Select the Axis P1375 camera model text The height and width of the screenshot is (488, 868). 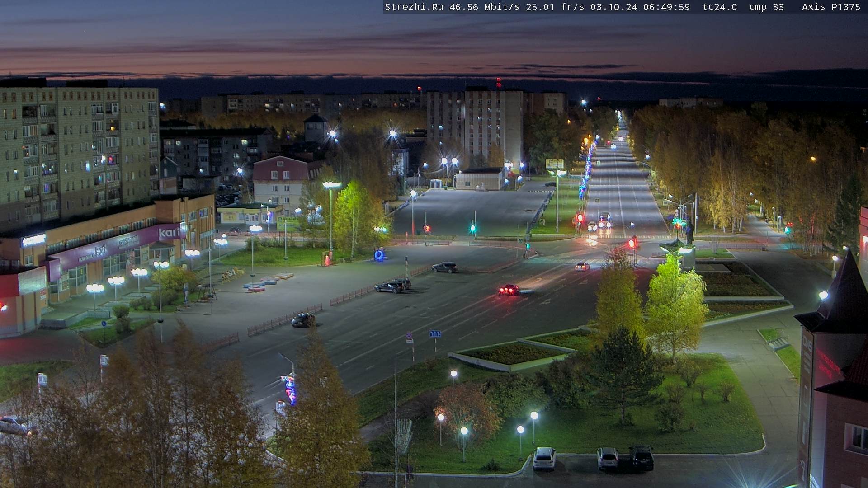click(x=831, y=7)
